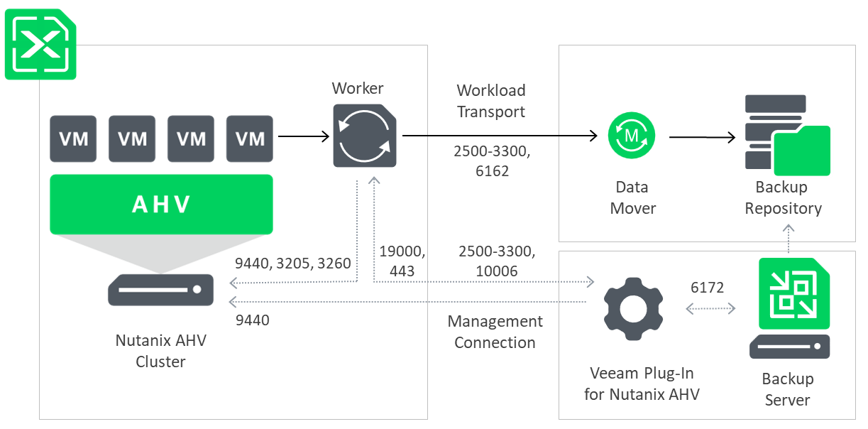Click the "Backup Repository" caption
Image resolution: width=868 pixels, height=429 pixels.
coord(784,197)
